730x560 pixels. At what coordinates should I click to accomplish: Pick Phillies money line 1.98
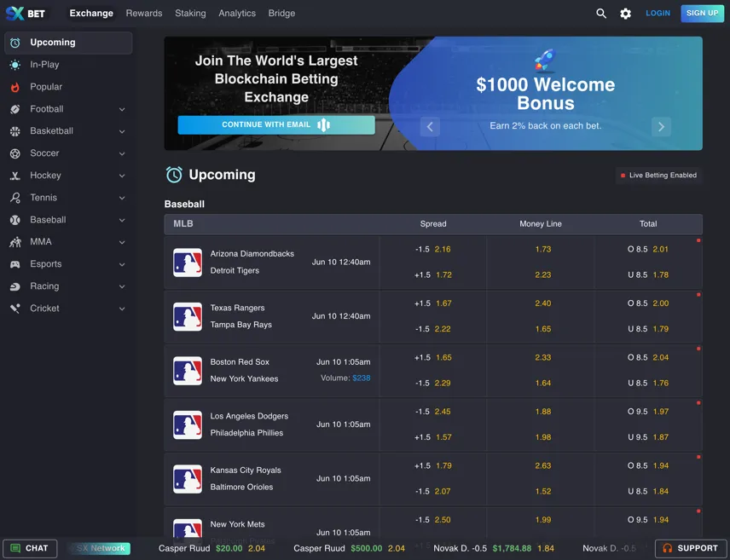[543, 437]
